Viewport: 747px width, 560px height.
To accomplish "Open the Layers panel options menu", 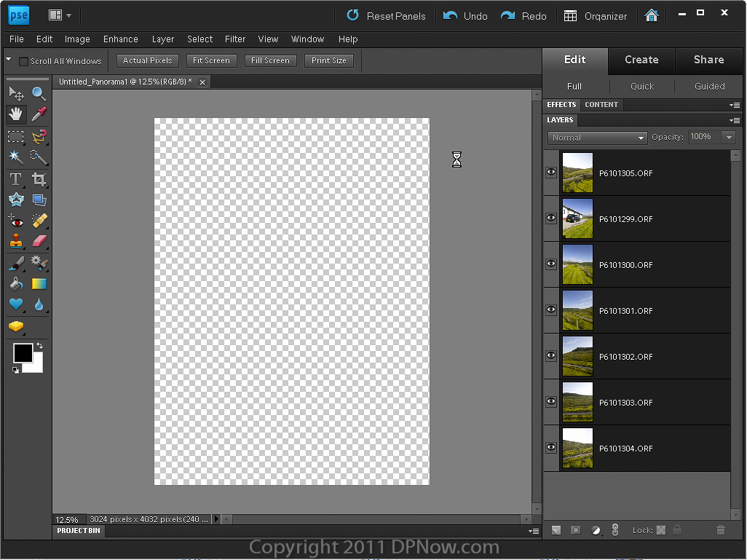I will pos(735,120).
